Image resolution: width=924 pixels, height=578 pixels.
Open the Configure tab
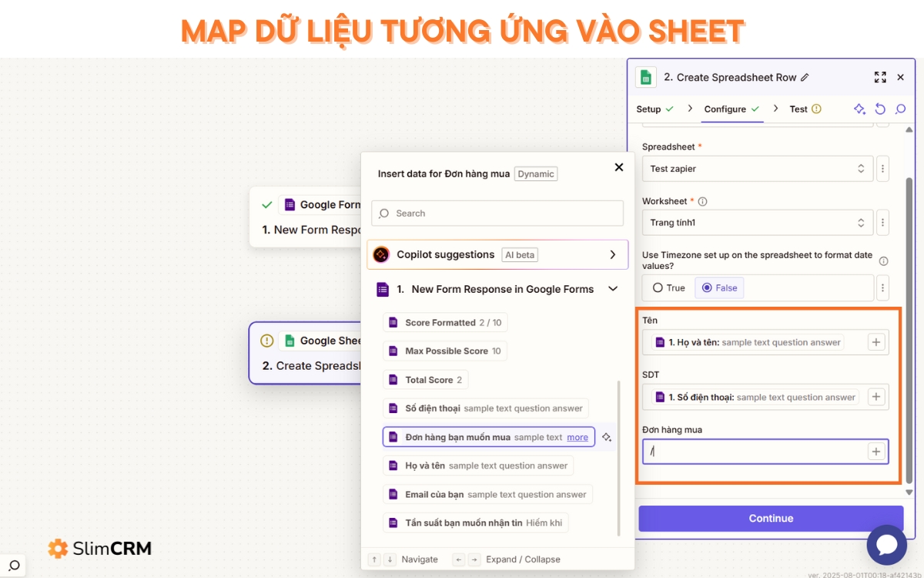(x=731, y=109)
